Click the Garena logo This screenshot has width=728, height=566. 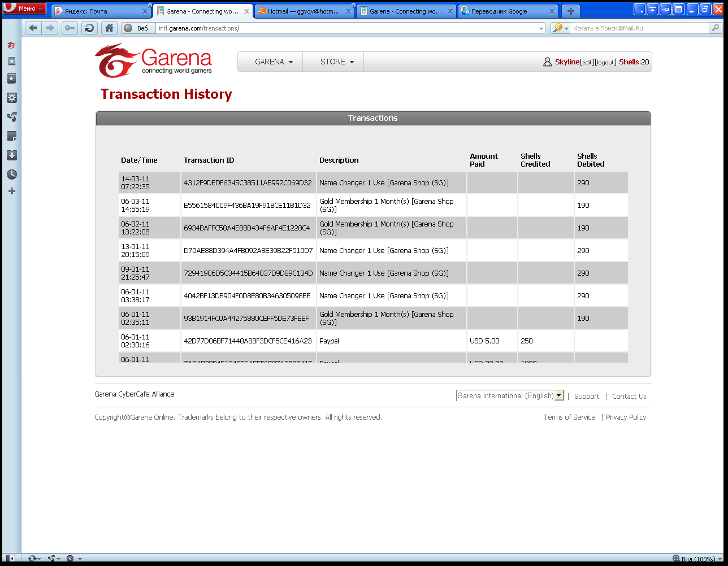pyautogui.click(x=154, y=60)
